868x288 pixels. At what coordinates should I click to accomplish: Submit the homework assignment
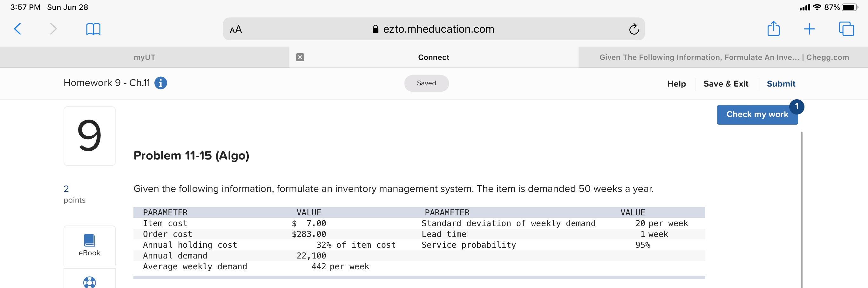(781, 84)
